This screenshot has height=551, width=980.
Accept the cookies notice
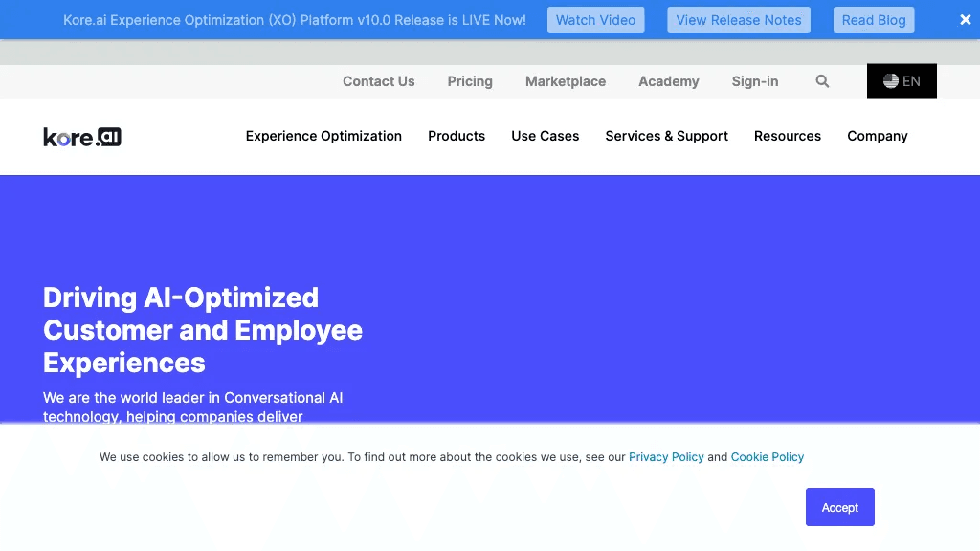coord(839,507)
